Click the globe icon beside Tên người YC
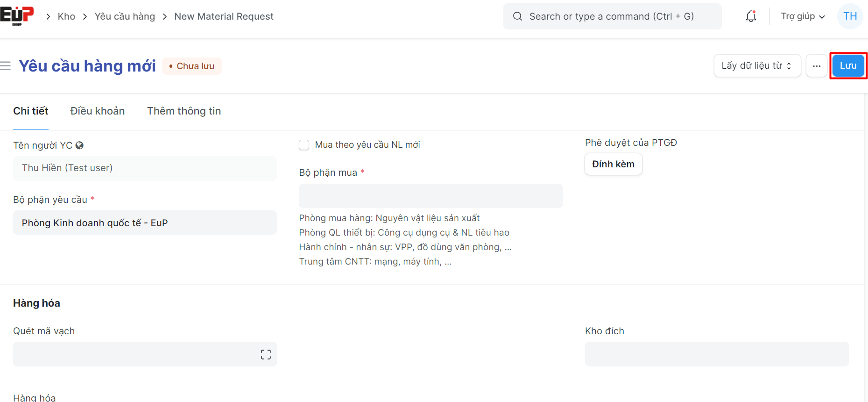Image resolution: width=868 pixels, height=402 pixels. click(79, 145)
